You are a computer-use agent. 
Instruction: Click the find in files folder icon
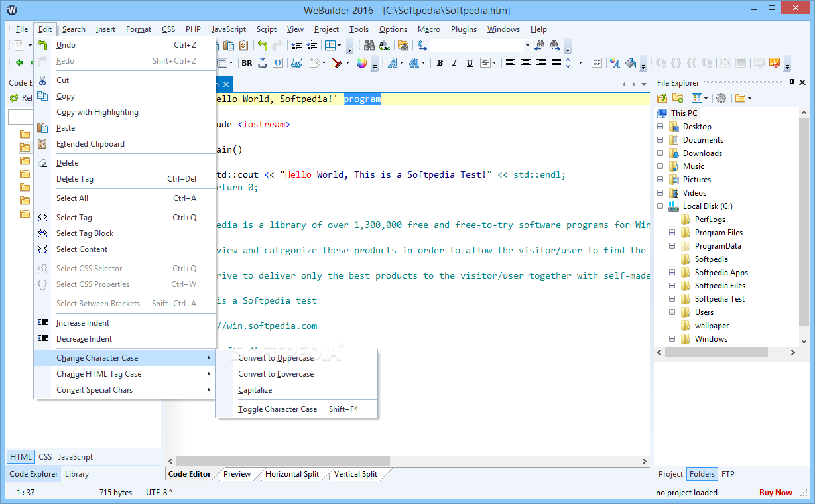[403, 46]
